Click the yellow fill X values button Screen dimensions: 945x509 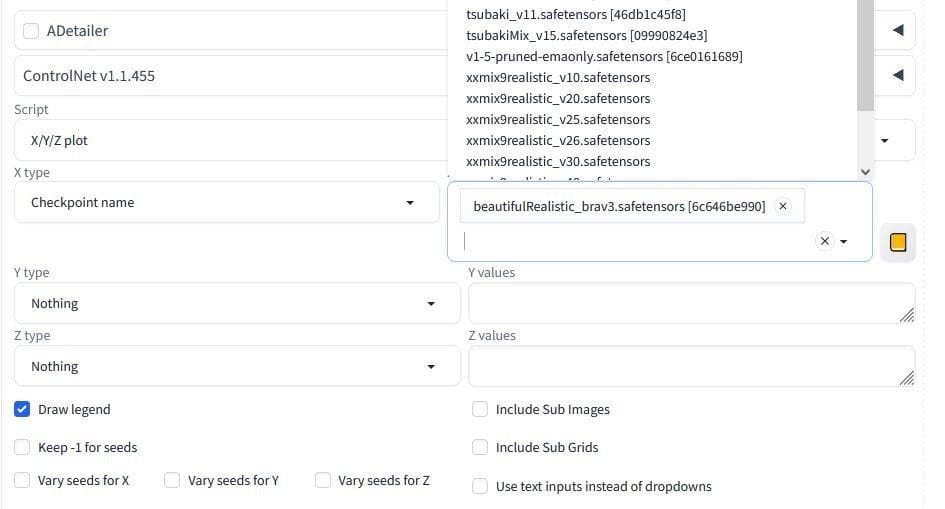pos(897,242)
